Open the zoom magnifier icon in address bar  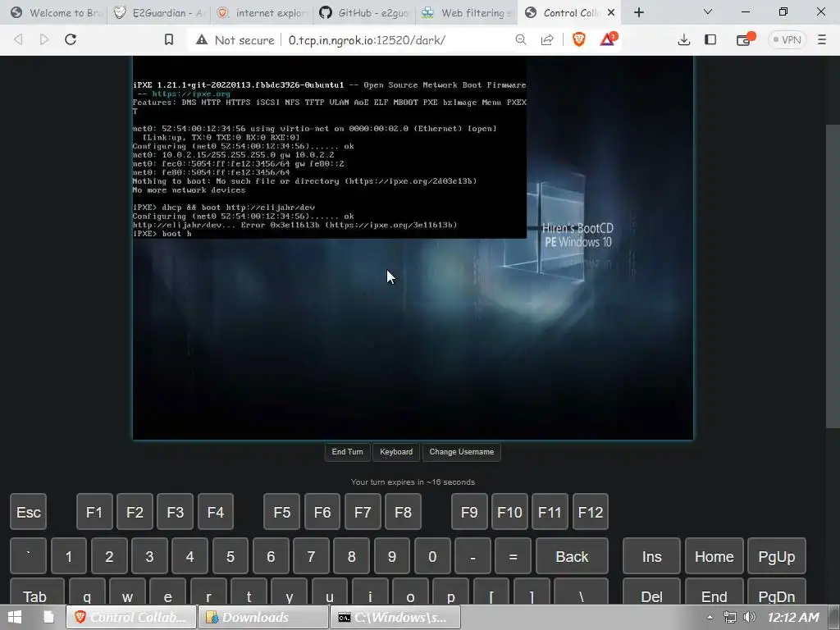click(521, 39)
